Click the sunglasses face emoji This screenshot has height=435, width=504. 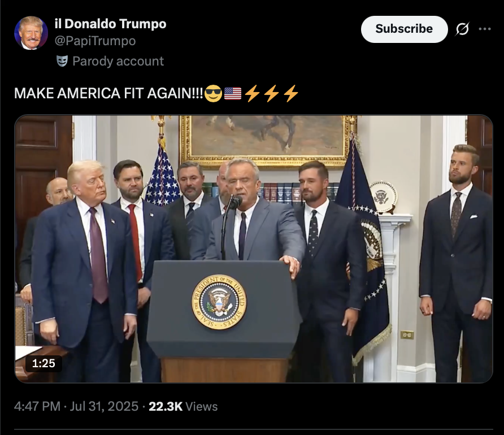coord(213,93)
